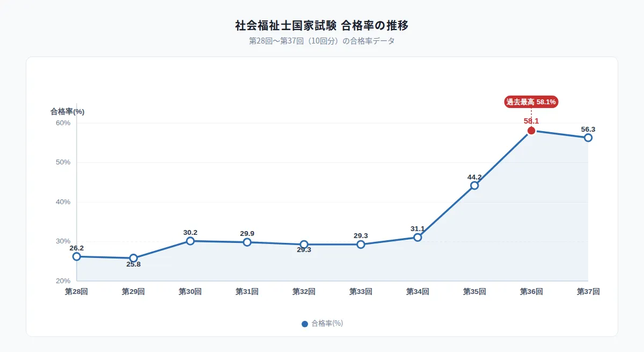This screenshot has height=352, width=644.
Task: Select the 第30回 data point at 30.2
Action: pos(191,241)
